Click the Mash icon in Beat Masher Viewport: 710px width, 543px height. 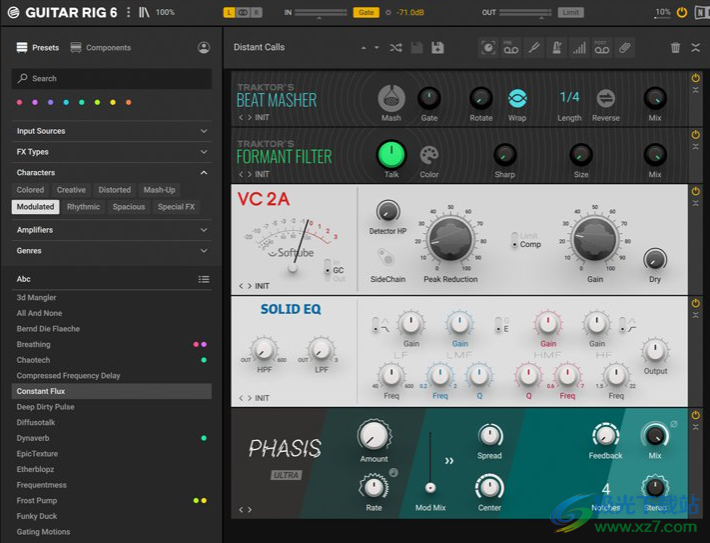pos(391,98)
